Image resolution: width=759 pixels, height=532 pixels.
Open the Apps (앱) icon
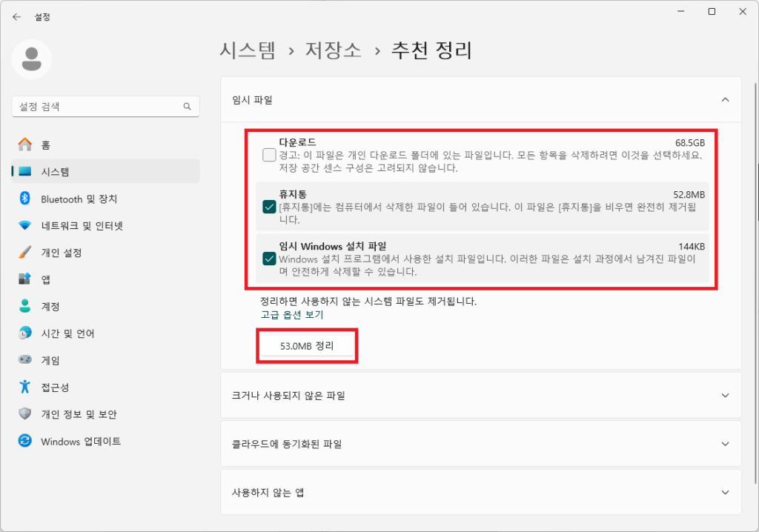click(x=24, y=279)
